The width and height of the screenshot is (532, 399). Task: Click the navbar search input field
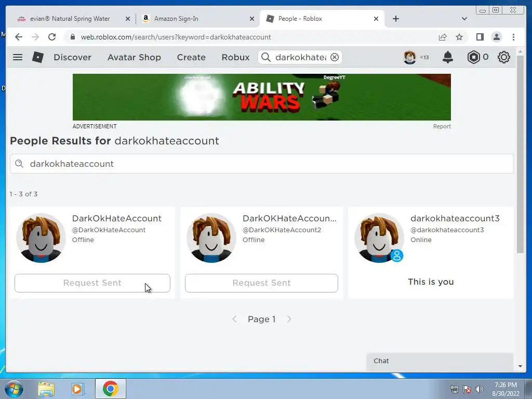pos(301,57)
